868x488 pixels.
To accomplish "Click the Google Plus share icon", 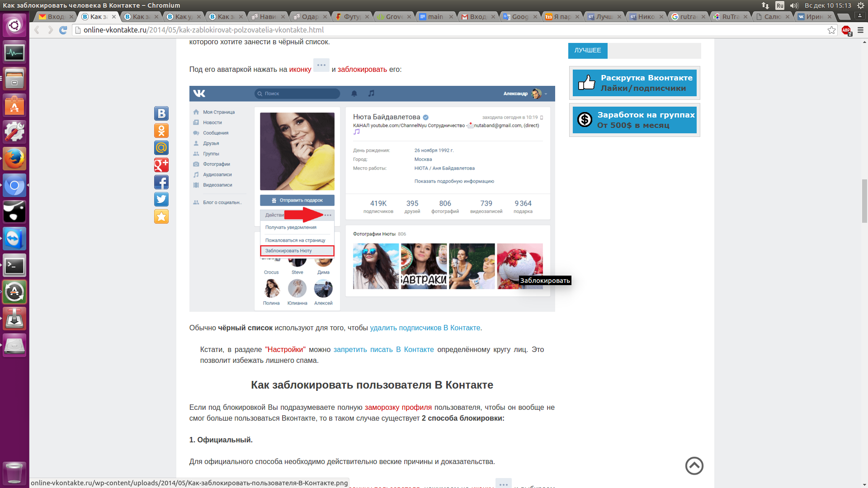I will [x=161, y=165].
